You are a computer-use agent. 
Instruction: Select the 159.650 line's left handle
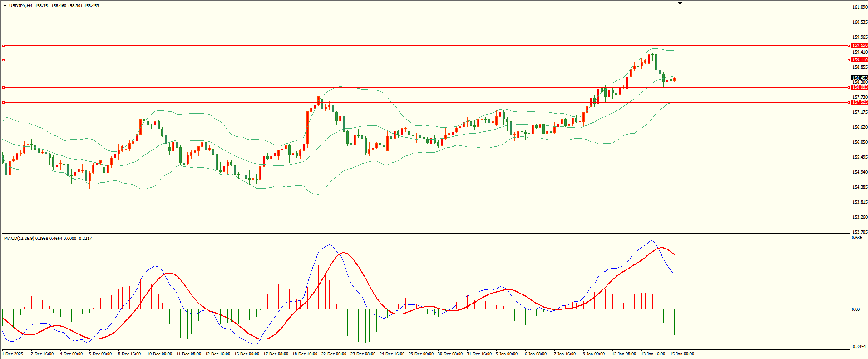pos(4,45)
